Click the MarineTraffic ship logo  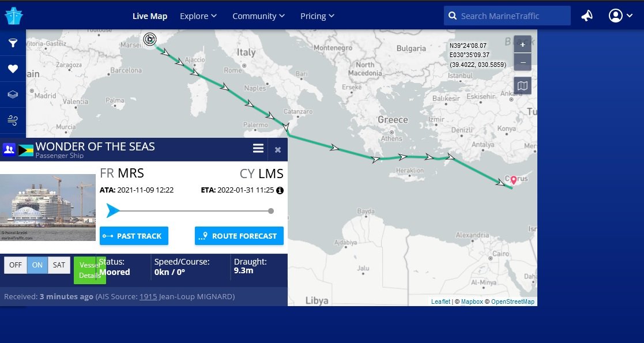pos(14,16)
